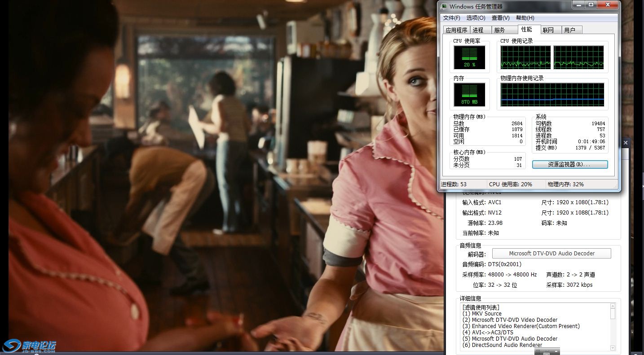Open the 查看(V) menu
The image size is (644, 355).
pos(500,18)
